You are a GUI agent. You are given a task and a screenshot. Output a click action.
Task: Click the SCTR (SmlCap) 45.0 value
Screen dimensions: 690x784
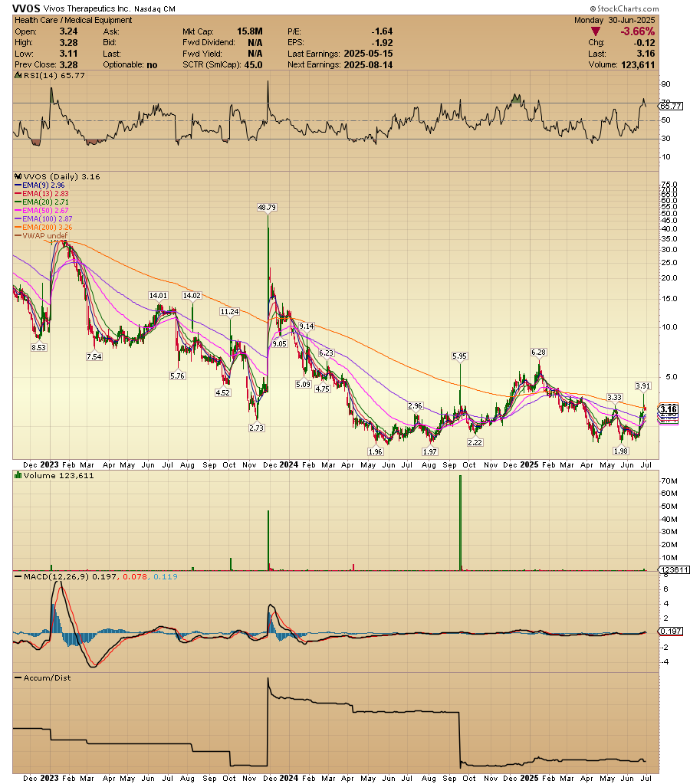point(253,65)
